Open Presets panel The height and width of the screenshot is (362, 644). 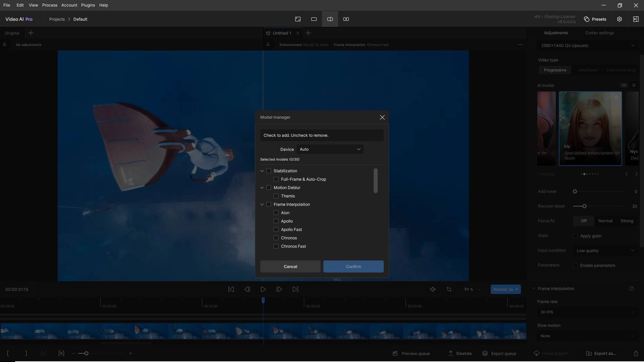(595, 19)
